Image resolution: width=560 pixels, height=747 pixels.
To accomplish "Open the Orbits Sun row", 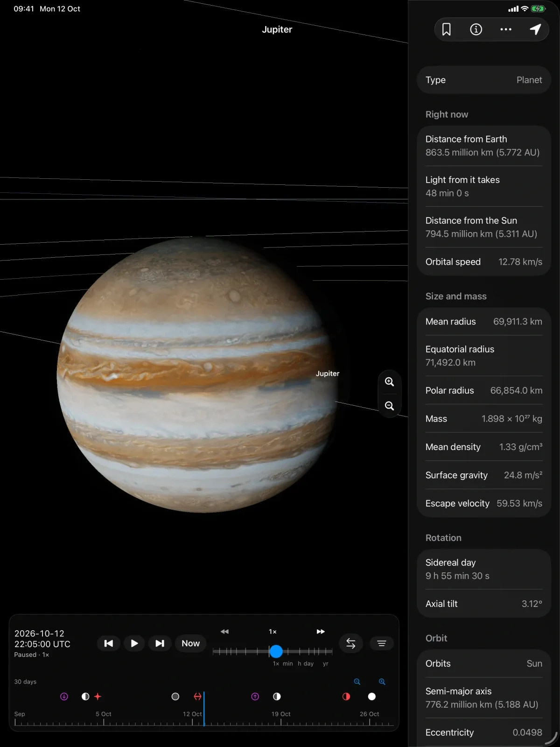I will pos(484,663).
